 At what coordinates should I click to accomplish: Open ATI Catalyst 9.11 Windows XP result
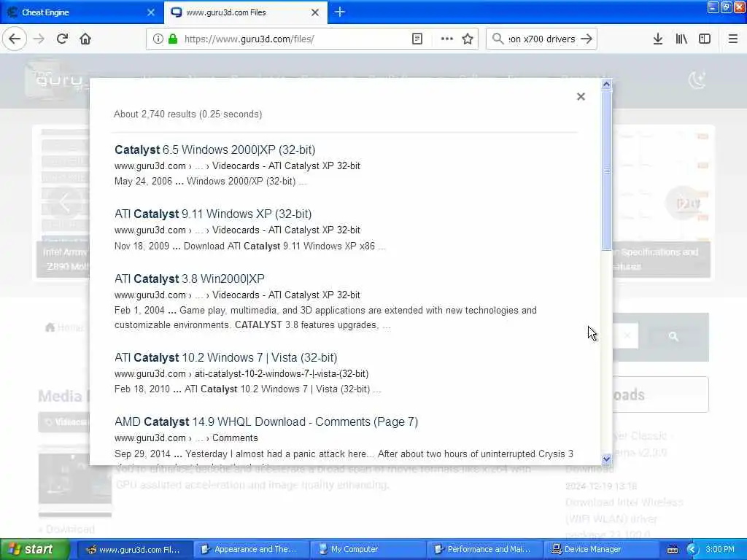213,214
